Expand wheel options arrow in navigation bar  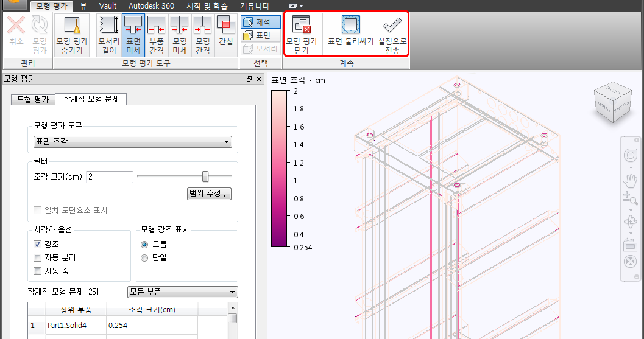point(631,167)
